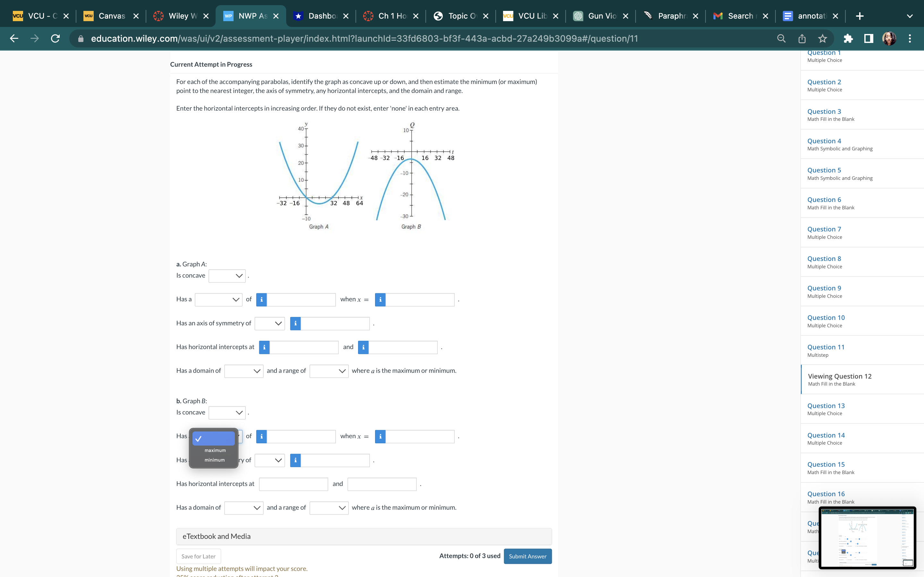Click the Submit Answer button
This screenshot has height=577, width=924.
click(x=528, y=556)
